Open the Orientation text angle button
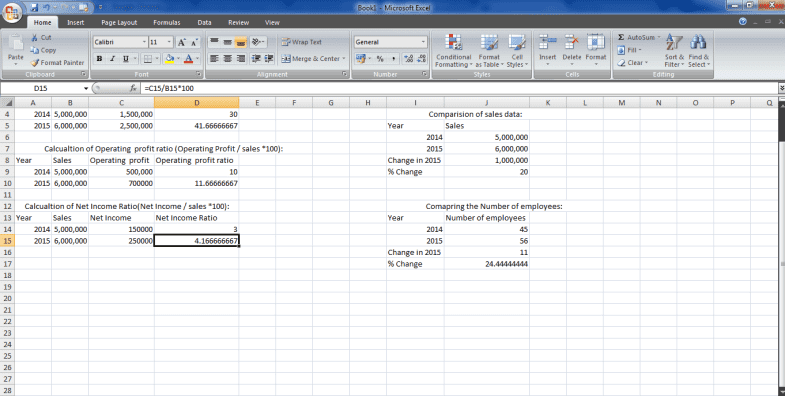Image resolution: width=785 pixels, height=396 pixels. click(x=257, y=42)
